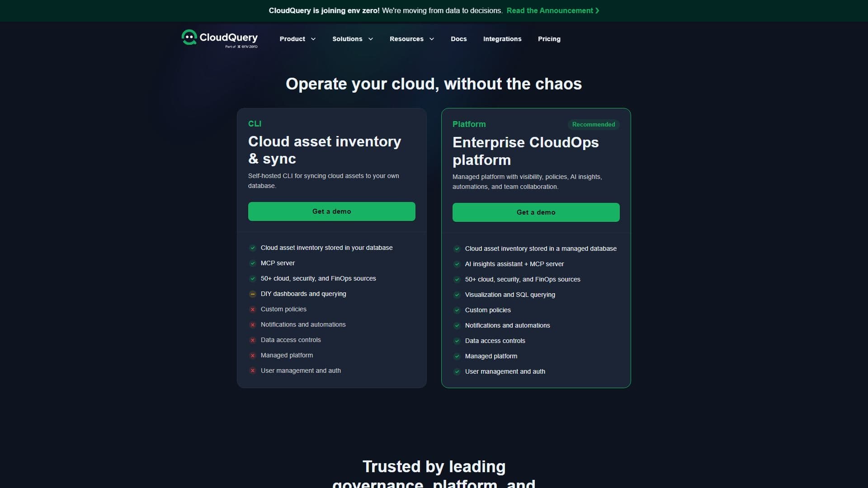Click check icon beside AI insights assistant
Viewport: 868px width, 488px height.
tap(457, 264)
